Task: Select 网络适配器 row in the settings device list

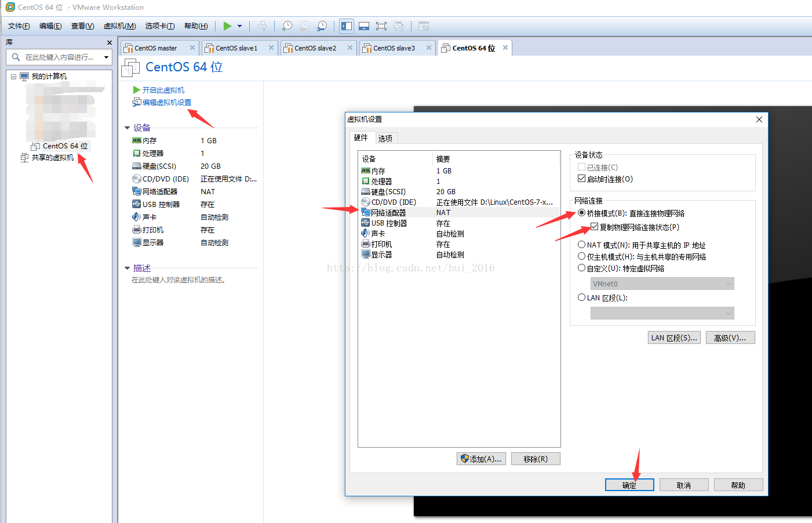Action: [x=458, y=213]
